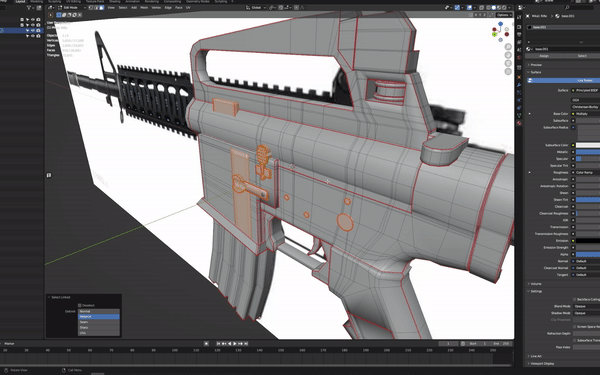Toggle X-ray button in viewport header
Viewport: 600px width, 375px height.
tap(481, 8)
